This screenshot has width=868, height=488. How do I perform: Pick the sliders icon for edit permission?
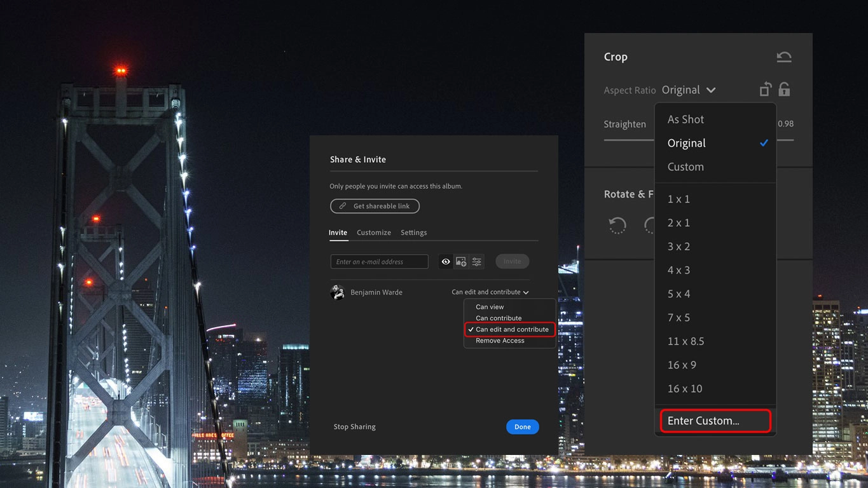pyautogui.click(x=476, y=262)
